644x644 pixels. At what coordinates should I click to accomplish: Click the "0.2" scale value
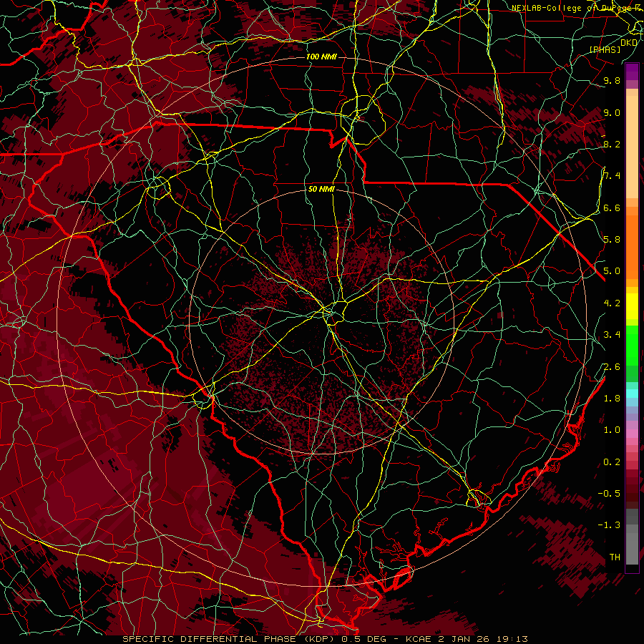click(x=612, y=462)
